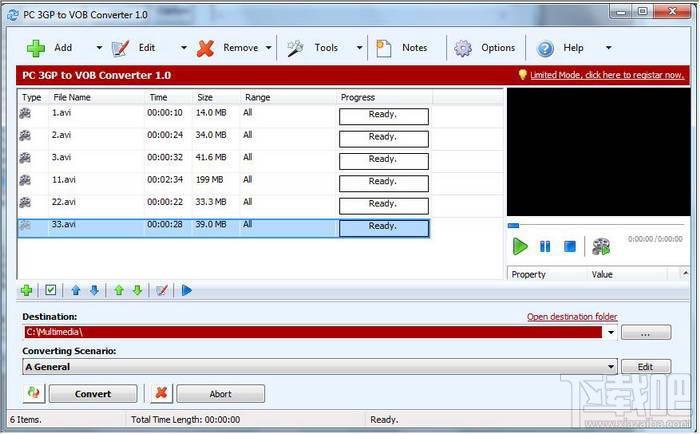Screen dimensions: 700x434
Task: Pause the preview playback
Action: click(x=545, y=246)
